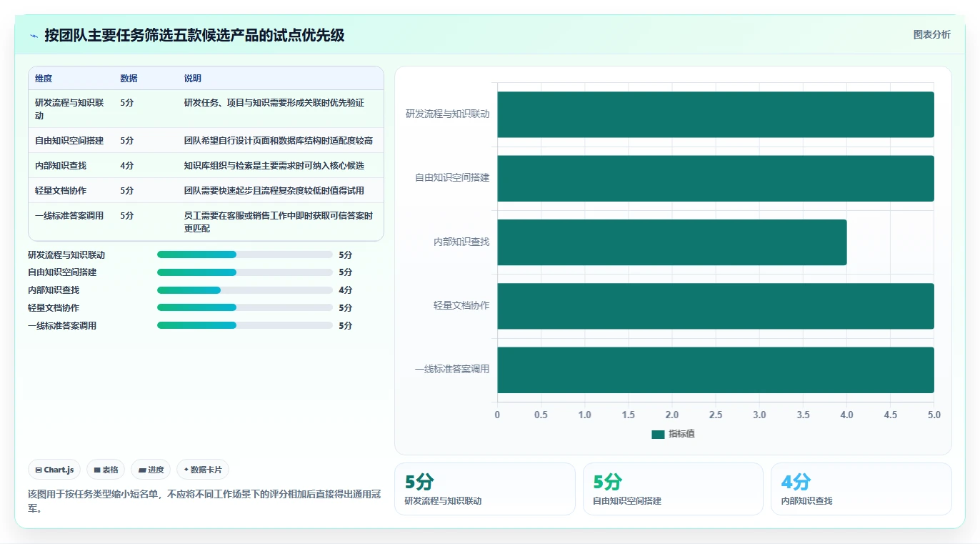Screen dimensions: 980x544
Task: Click table cell 自由知识空间搭建
Action: pyautogui.click(x=69, y=141)
